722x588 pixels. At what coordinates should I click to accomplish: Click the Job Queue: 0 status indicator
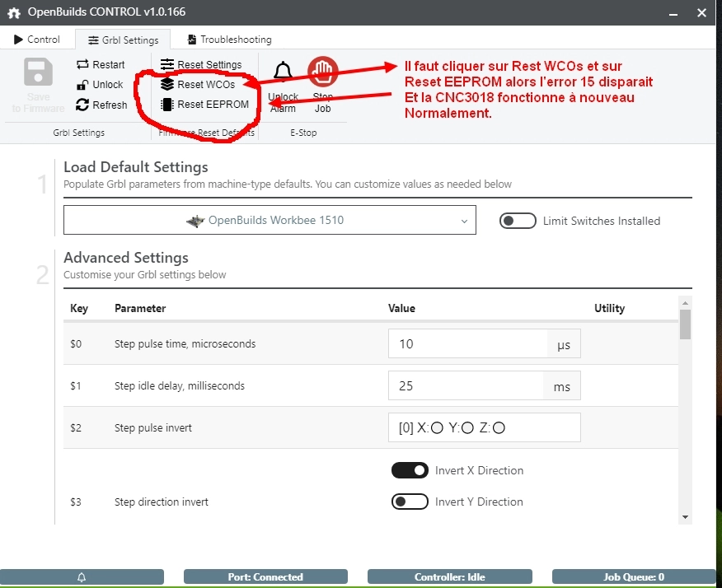(634, 577)
